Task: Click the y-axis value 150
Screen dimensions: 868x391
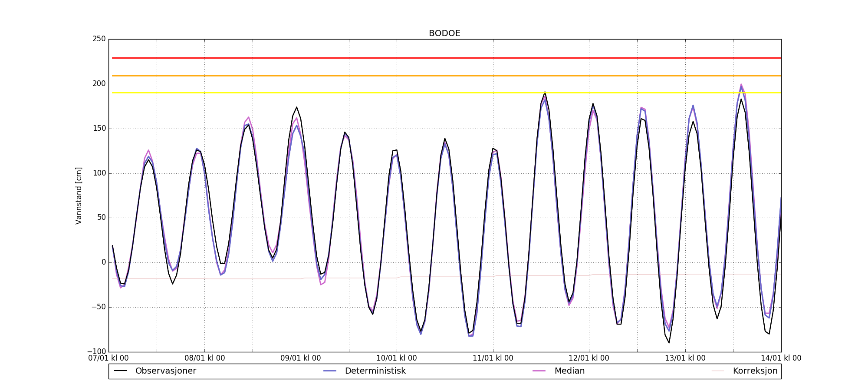Action: coord(99,129)
